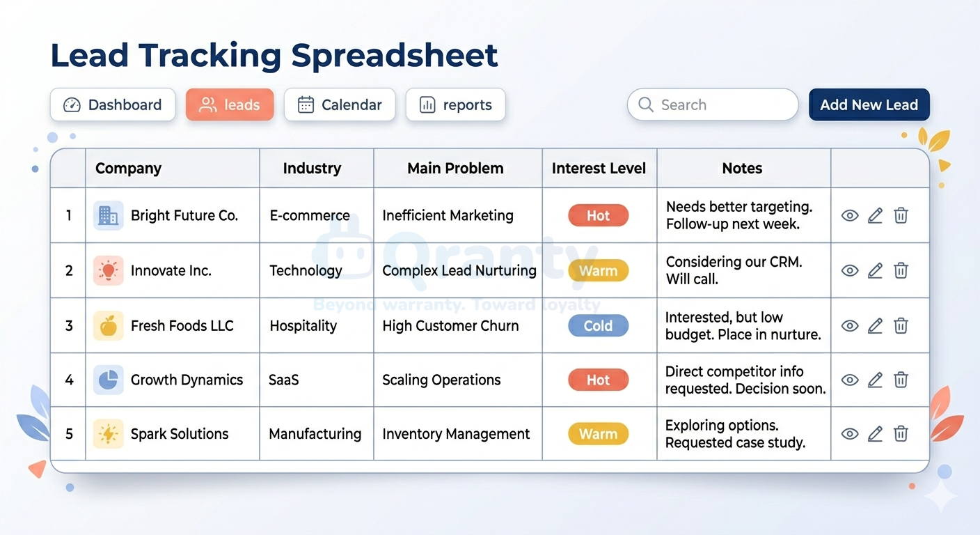Screen dimensions: 980x535
Task: Edit the Spark Solutions lead entry
Action: coord(875,434)
